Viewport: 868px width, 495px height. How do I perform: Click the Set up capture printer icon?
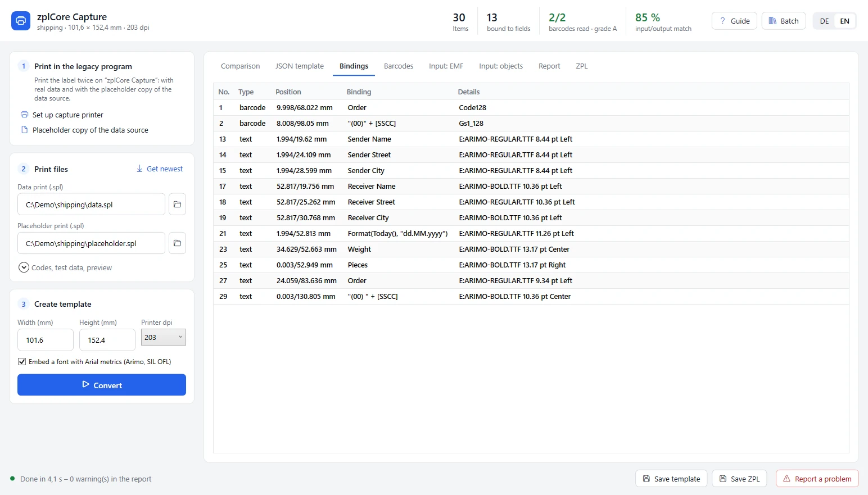coord(24,115)
